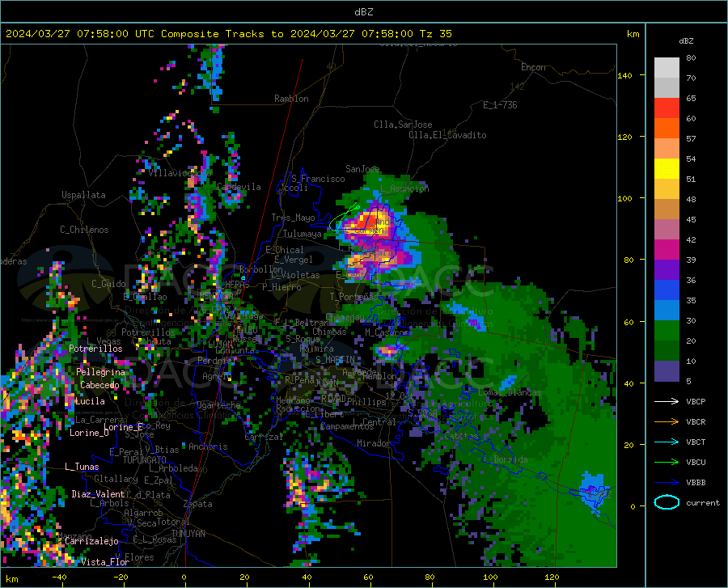
Task: Click the cyan VBCT arrow in legend
Action: click(x=667, y=442)
